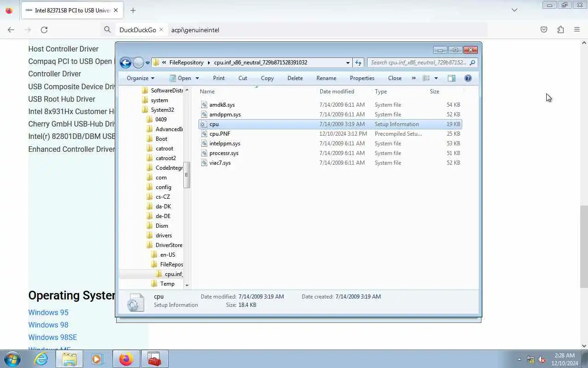
Task: Select the catroot2 folder in tree
Action: tap(165, 158)
